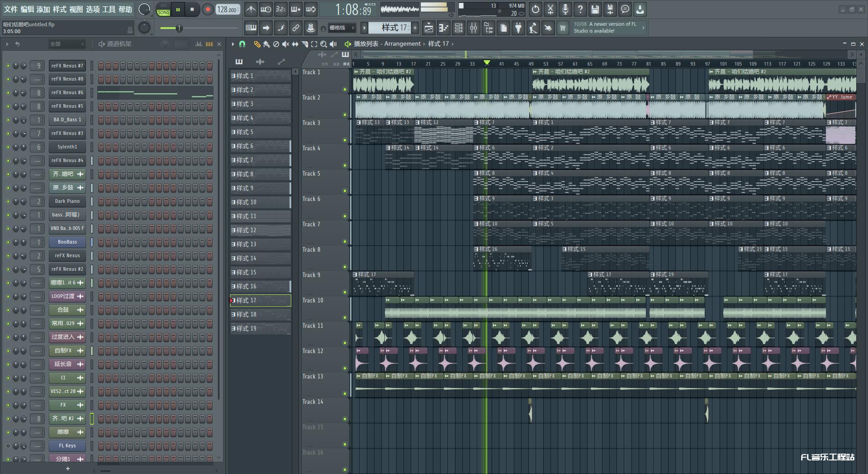Image resolution: width=868 pixels, height=474 pixels.
Task: Toggle SONG/PAT mode switch
Action: click(164, 9)
